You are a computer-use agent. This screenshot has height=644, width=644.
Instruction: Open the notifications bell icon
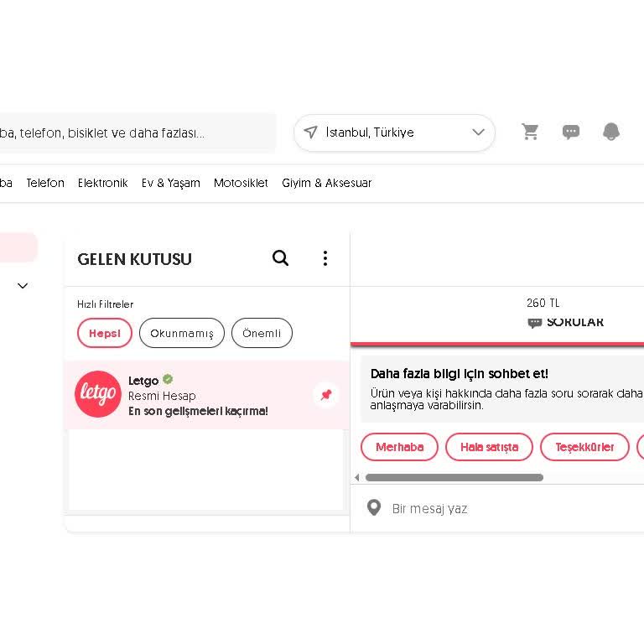coord(610,132)
